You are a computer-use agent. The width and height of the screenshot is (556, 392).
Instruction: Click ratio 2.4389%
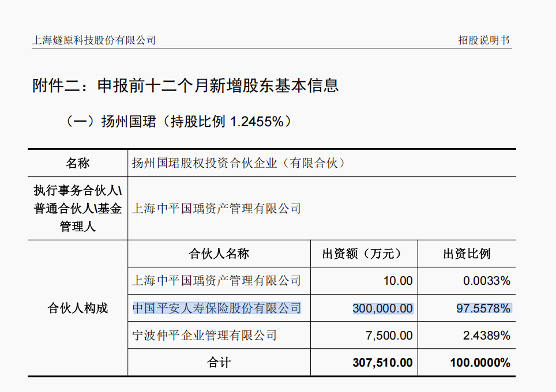tap(487, 336)
